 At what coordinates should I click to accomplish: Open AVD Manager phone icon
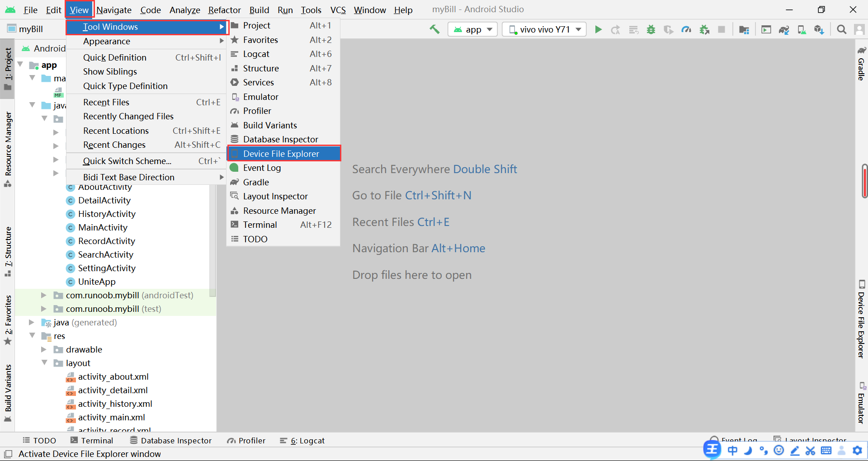(x=802, y=30)
